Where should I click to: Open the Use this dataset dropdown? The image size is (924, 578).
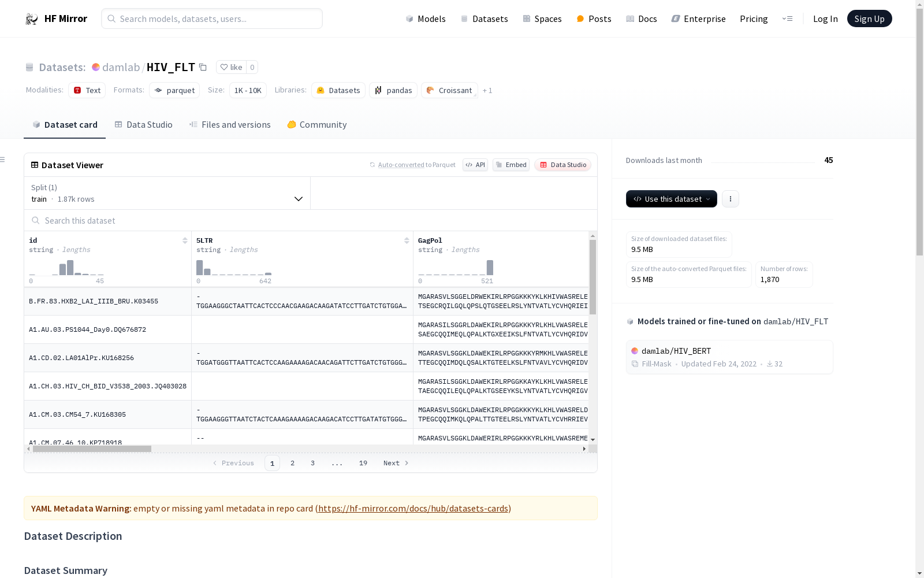(672, 199)
